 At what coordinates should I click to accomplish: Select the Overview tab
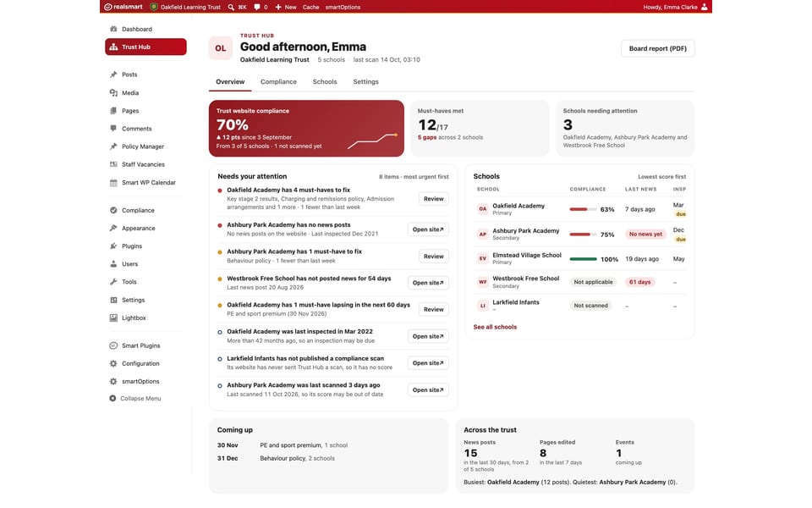[x=230, y=82]
